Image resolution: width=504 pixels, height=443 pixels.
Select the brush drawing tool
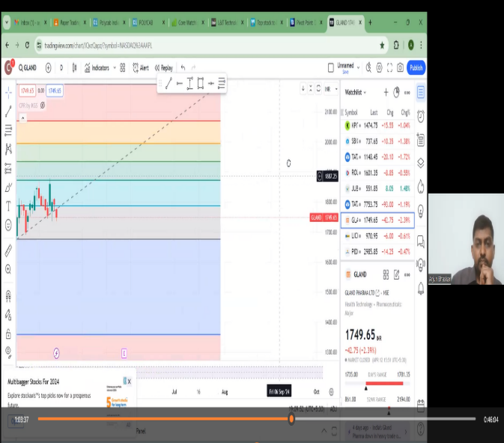8,187
